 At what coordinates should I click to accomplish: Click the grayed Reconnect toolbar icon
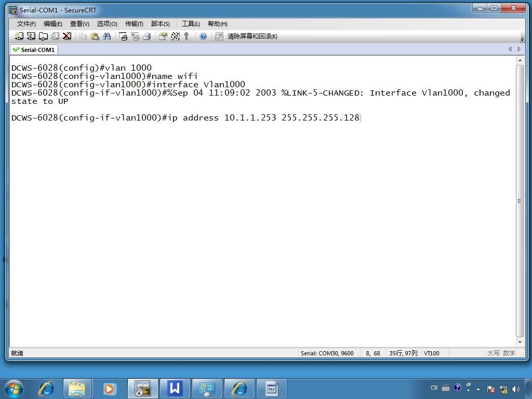(55, 36)
